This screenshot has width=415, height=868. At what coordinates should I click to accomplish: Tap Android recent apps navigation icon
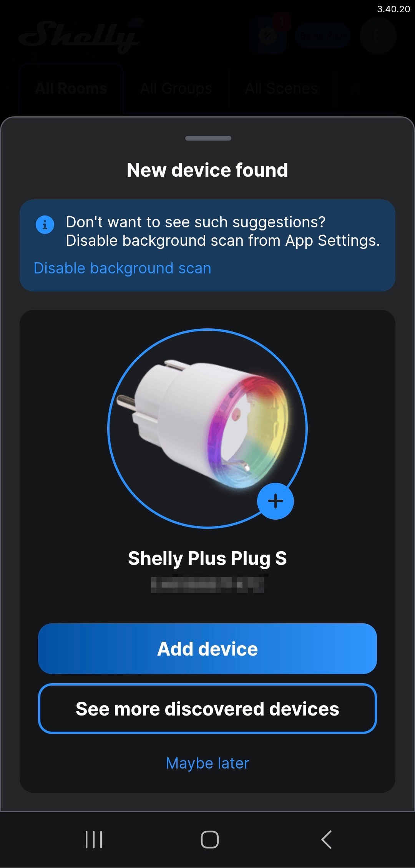pyautogui.click(x=94, y=840)
